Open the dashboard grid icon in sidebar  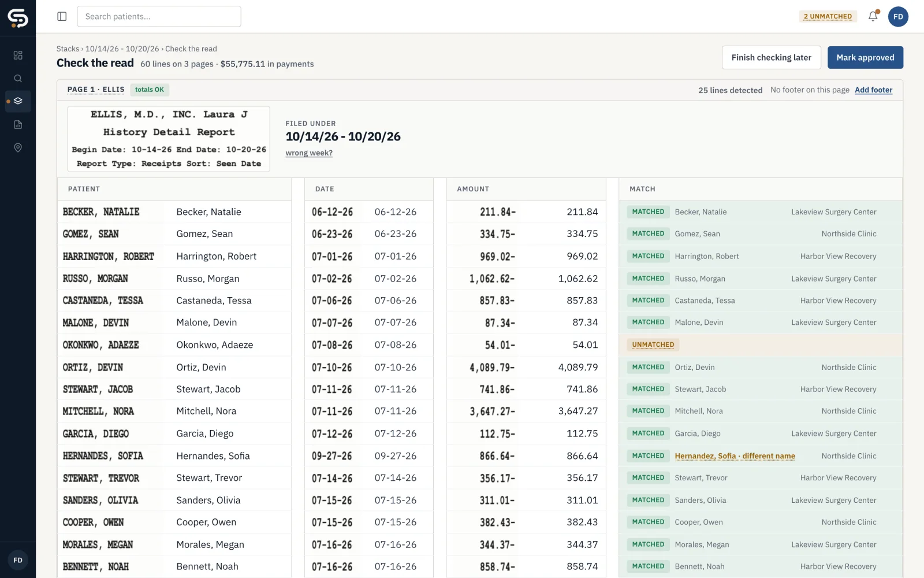coord(18,55)
